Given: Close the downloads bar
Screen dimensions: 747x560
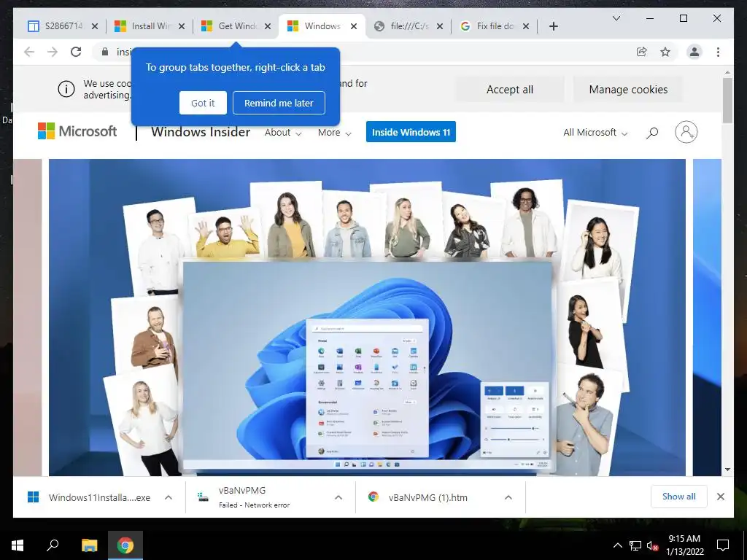Looking at the screenshot, I should click(x=720, y=497).
